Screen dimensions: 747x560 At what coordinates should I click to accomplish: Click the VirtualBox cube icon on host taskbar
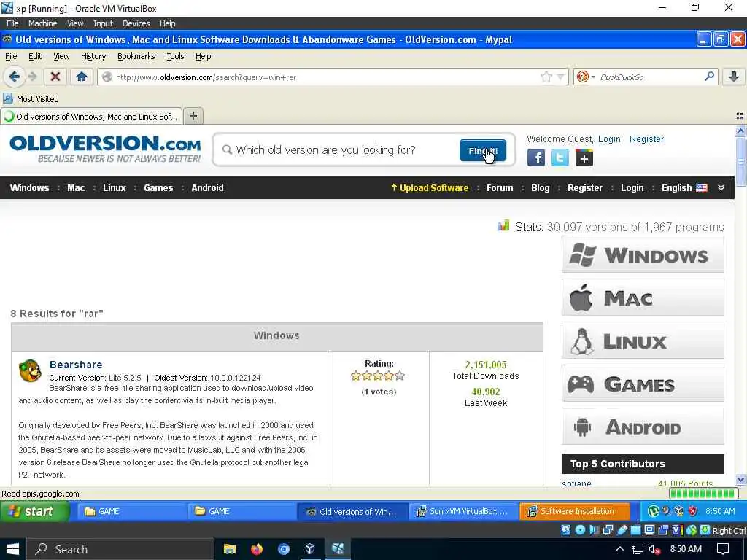point(310,549)
